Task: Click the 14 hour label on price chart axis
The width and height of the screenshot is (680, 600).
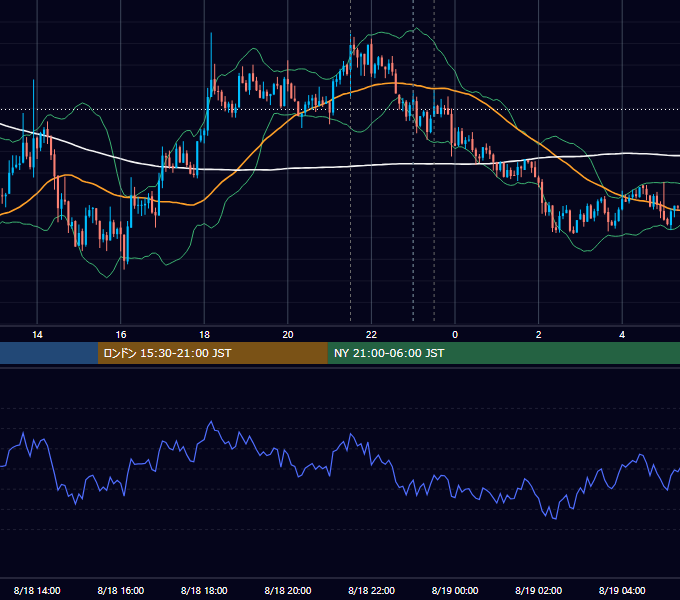Action: coord(37,335)
